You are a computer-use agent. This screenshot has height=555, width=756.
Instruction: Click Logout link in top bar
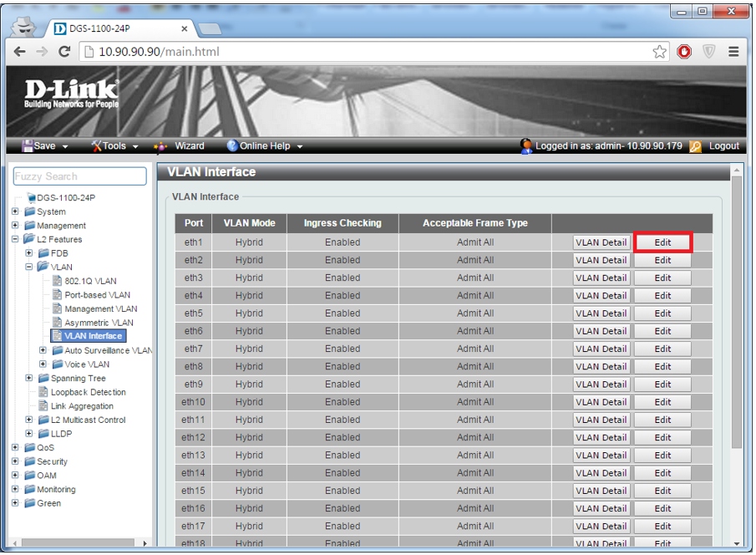pyautogui.click(x=723, y=146)
